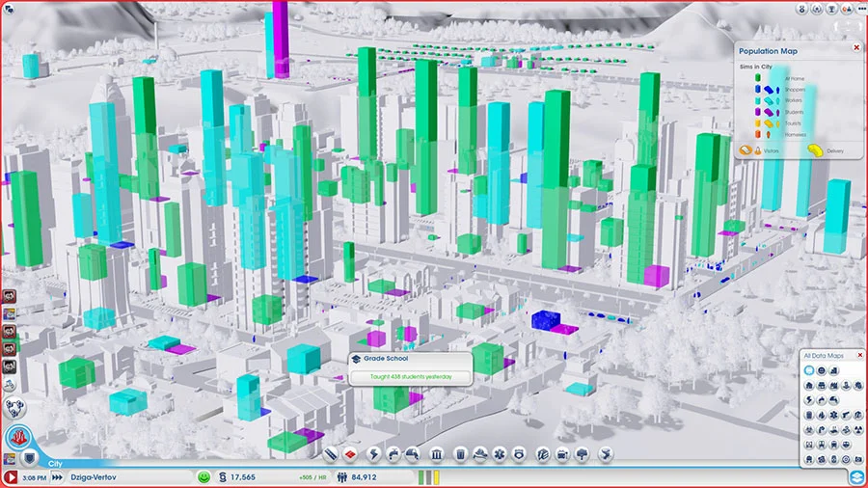The height and width of the screenshot is (488, 868).
Task: Click the topmost advisor portrait
Action: [x=10, y=297]
